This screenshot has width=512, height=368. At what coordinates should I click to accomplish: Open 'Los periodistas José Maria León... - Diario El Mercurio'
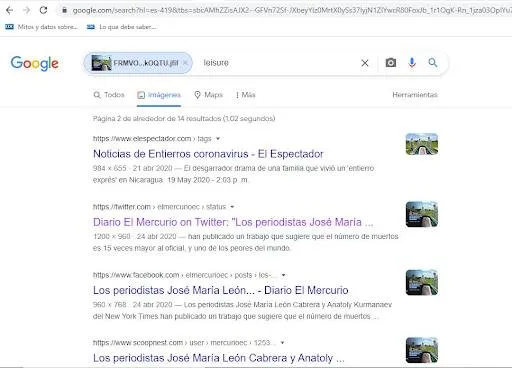tap(221, 290)
